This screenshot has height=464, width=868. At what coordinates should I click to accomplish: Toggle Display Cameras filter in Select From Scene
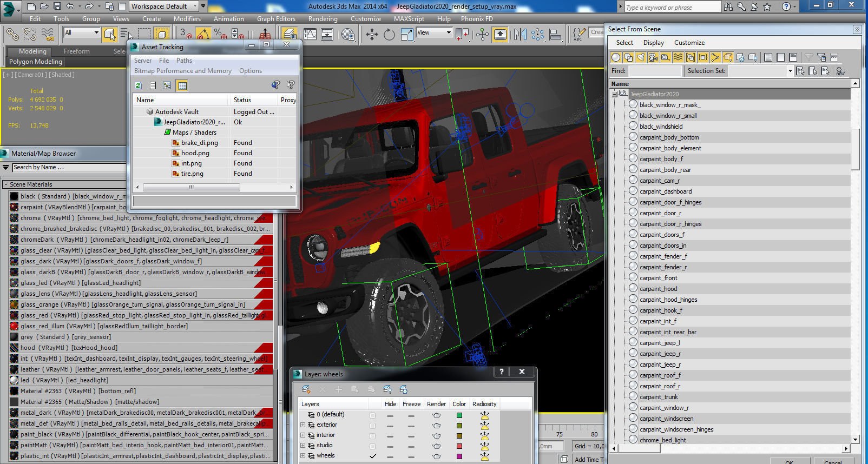click(x=653, y=57)
